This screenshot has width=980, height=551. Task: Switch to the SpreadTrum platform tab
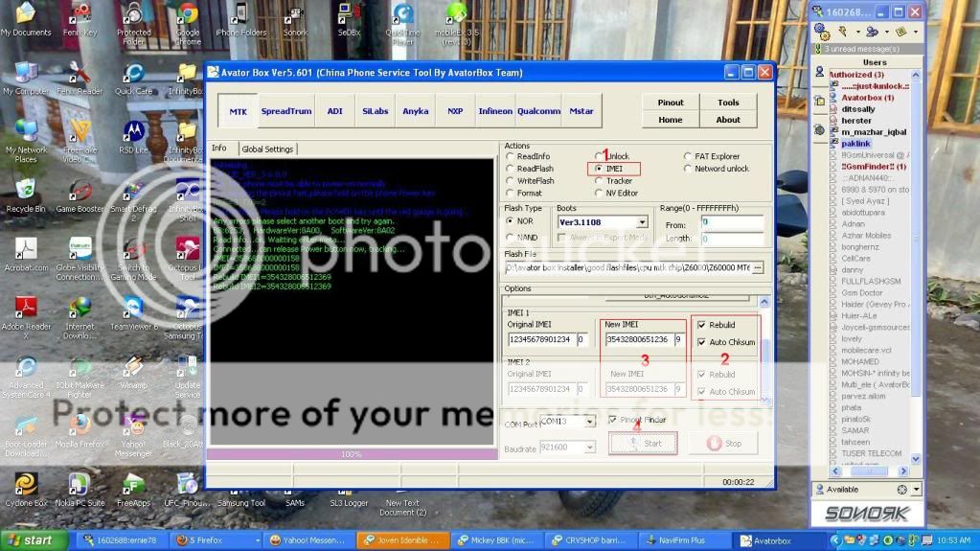tap(286, 111)
